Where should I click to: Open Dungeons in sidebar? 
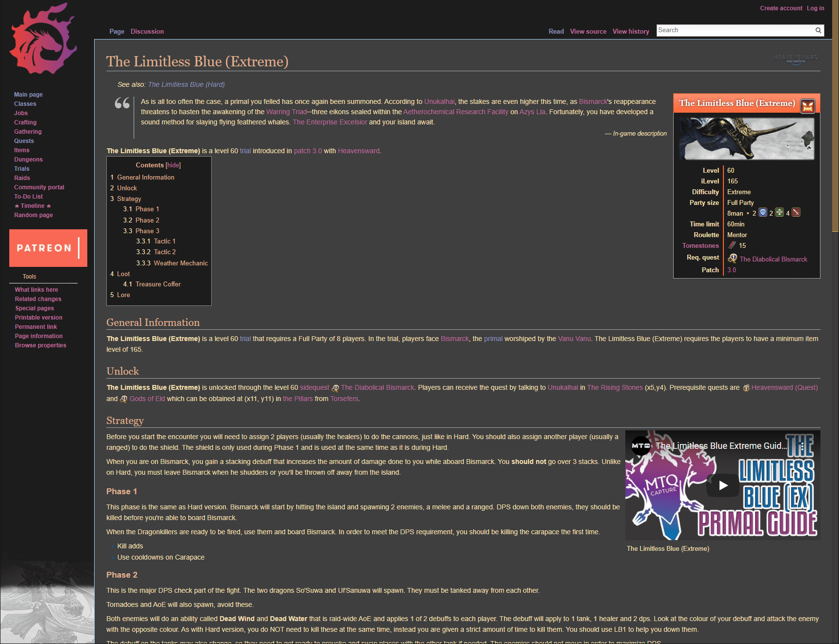[28, 160]
